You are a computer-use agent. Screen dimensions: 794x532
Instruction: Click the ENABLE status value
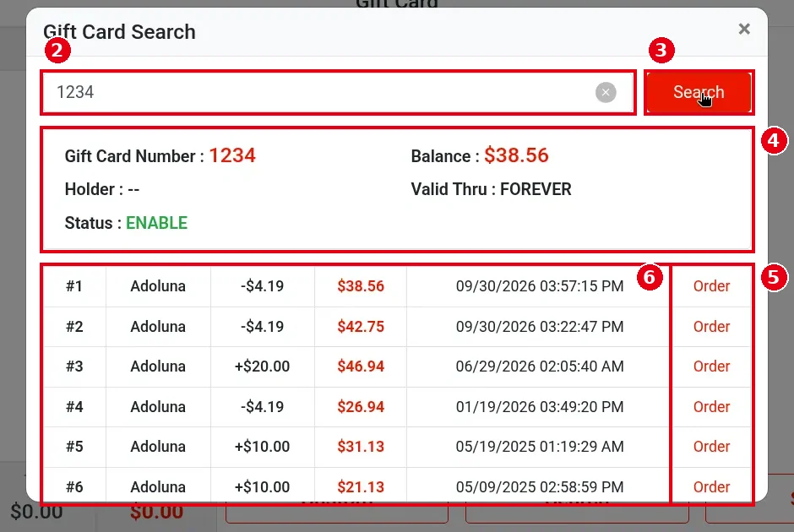coord(156,223)
